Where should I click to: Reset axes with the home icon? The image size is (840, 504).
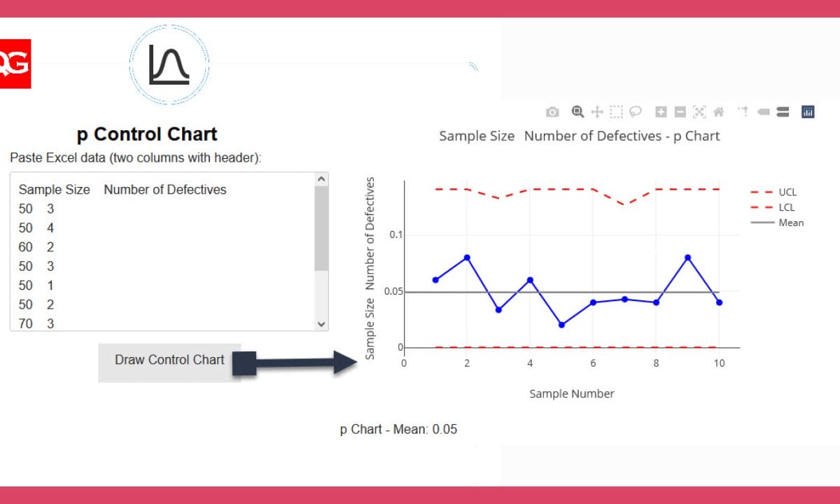click(x=718, y=112)
